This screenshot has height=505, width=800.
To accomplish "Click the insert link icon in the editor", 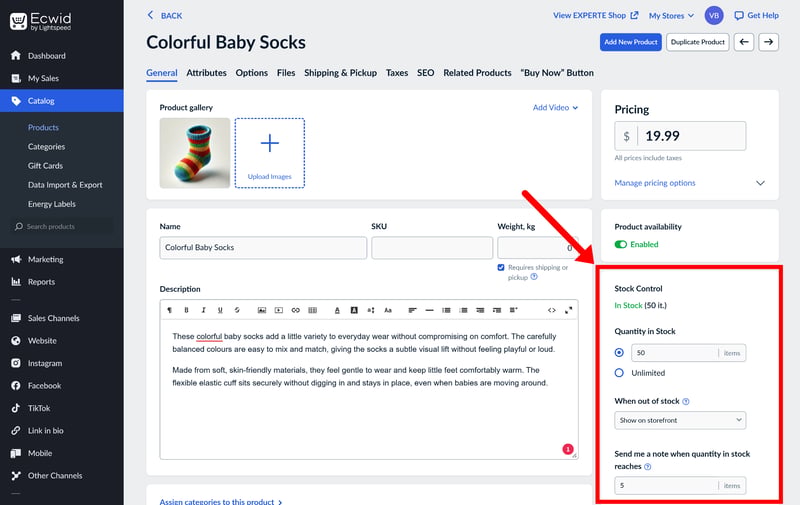I will click(295, 310).
